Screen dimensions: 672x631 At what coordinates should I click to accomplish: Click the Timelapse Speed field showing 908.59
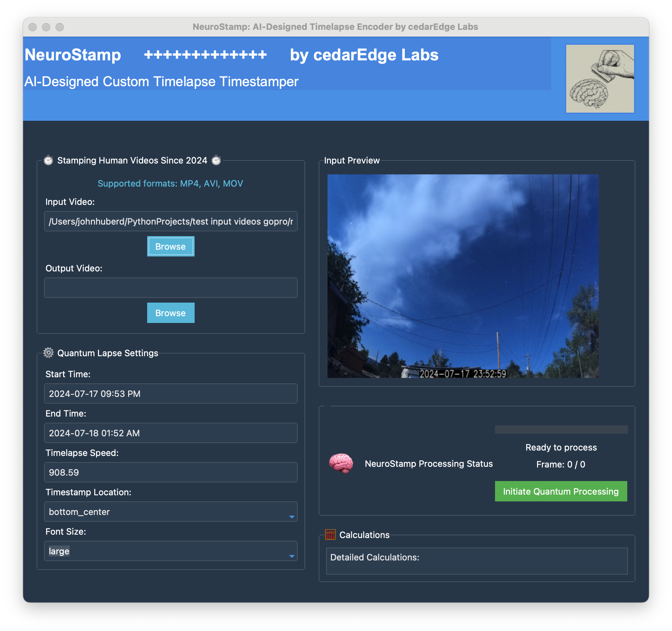[171, 472]
